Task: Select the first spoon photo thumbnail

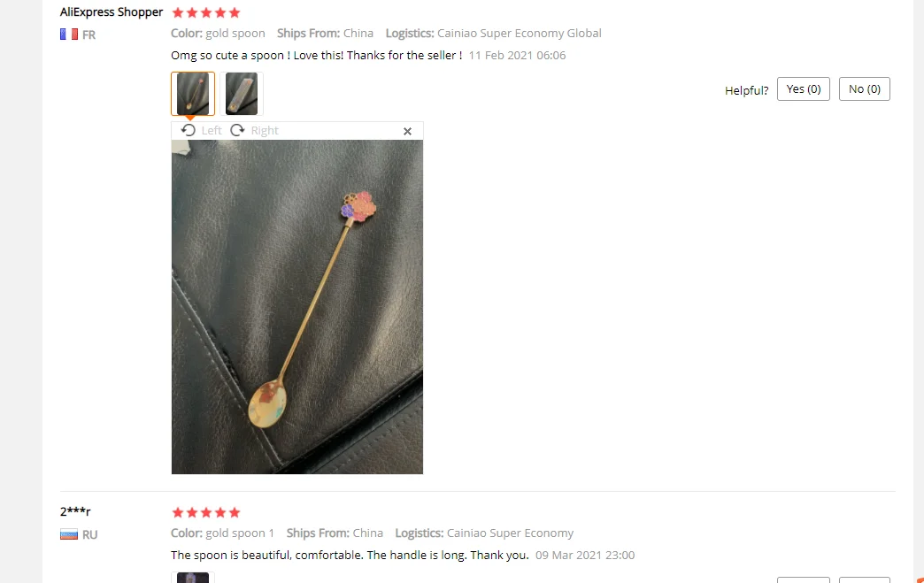Action: [x=193, y=94]
